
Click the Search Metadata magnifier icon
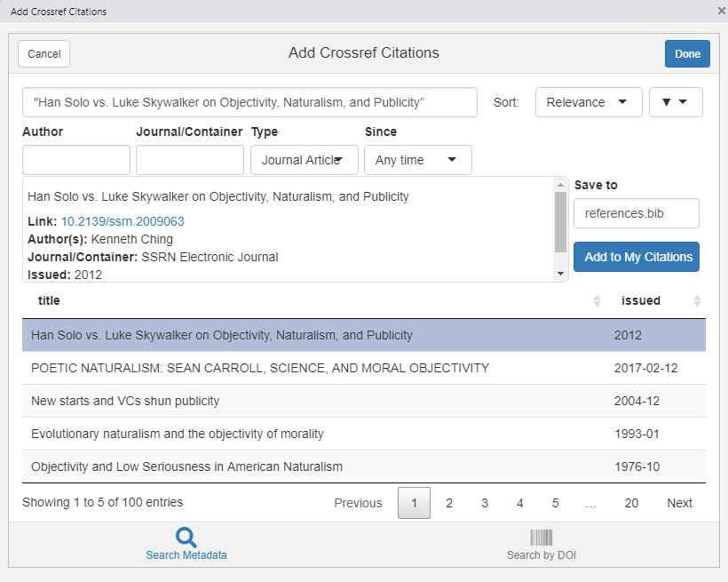[186, 538]
